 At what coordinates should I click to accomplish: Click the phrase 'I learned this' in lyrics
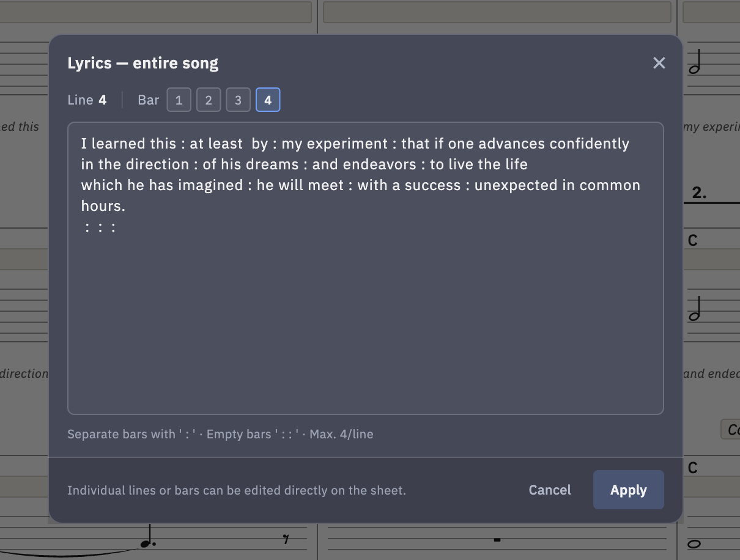point(128,144)
